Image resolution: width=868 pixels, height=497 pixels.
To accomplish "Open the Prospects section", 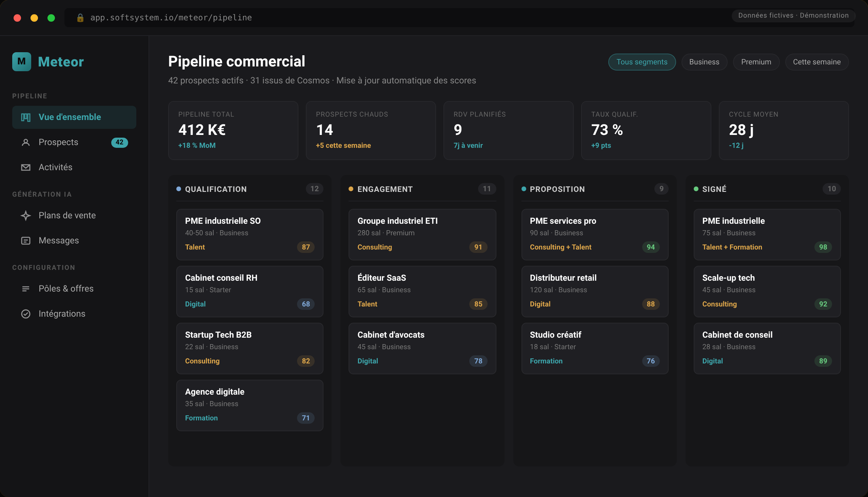I will point(74,142).
